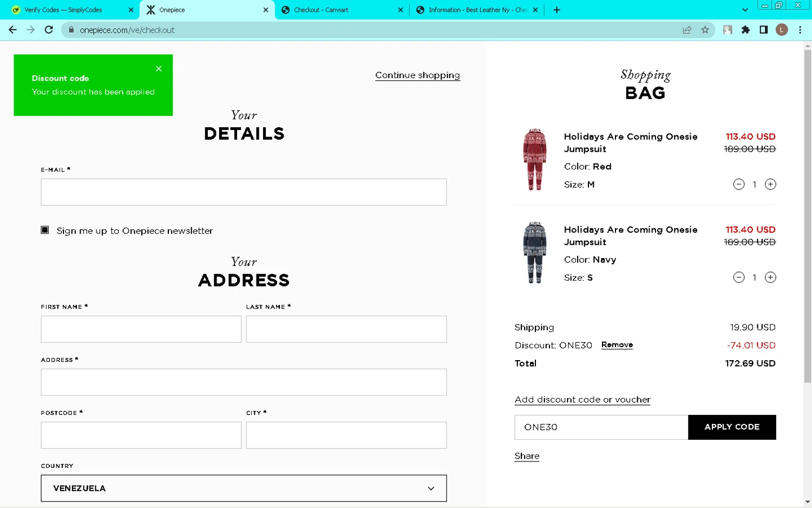Screen dimensions: 812x508
Task: Open the browser extensions puzzle menu
Action: click(745, 30)
